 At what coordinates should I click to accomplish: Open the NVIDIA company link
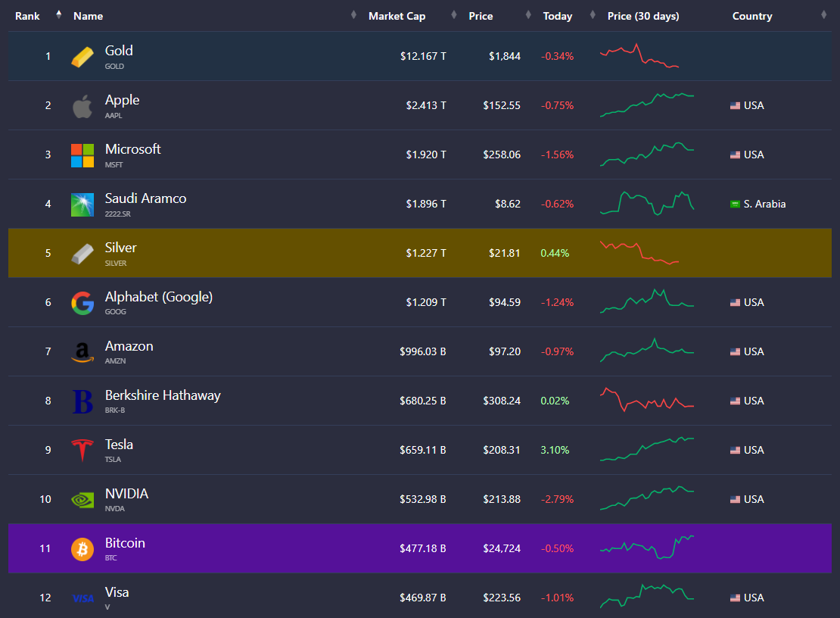pos(126,494)
